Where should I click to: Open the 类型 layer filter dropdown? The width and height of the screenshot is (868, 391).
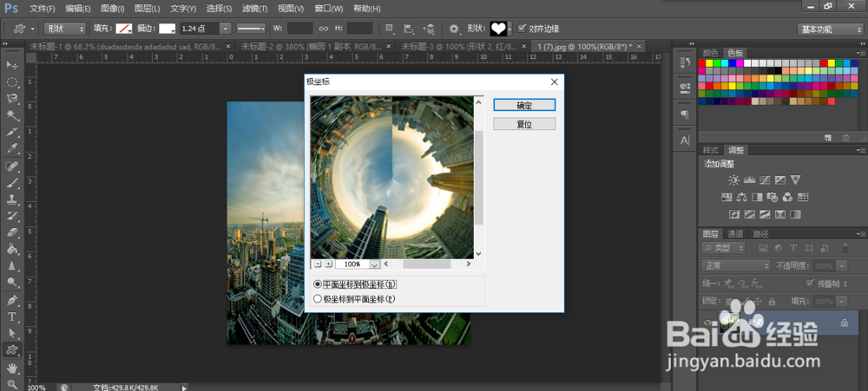click(x=723, y=248)
